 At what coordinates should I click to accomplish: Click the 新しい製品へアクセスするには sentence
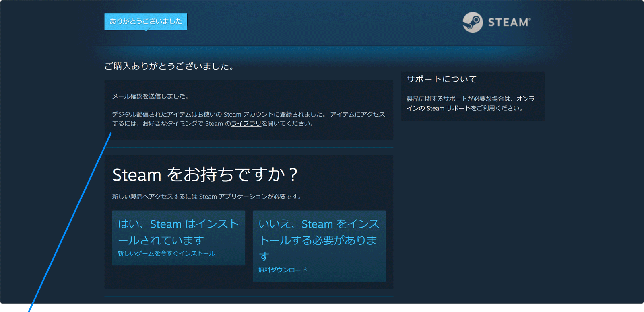coord(207,197)
